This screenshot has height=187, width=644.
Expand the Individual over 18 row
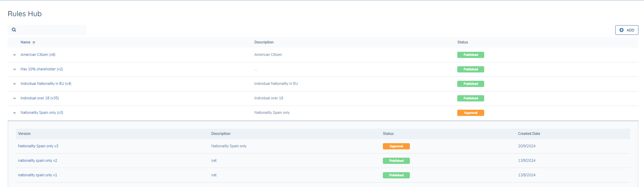(15, 98)
